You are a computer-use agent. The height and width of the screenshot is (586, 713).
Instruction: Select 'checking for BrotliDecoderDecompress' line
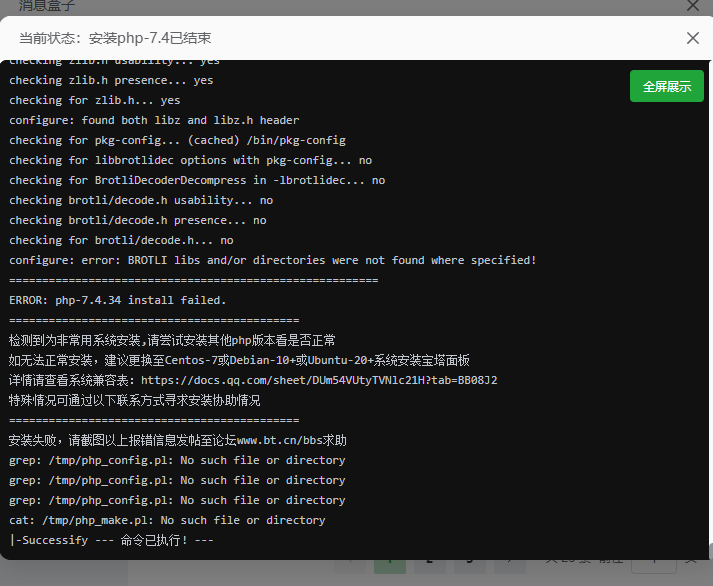coord(197,180)
